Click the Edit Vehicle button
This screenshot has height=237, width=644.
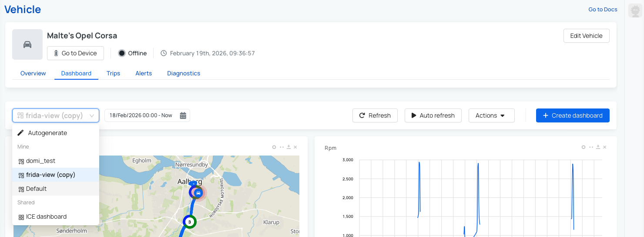pyautogui.click(x=586, y=36)
